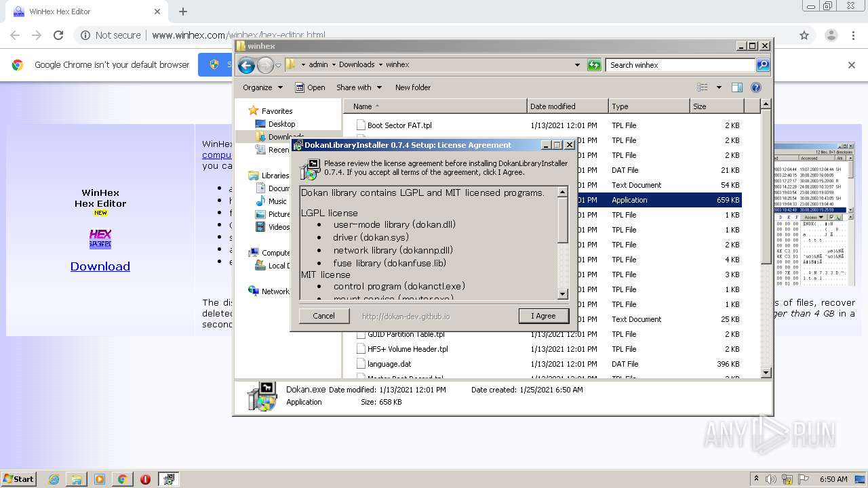Screen dimensions: 868x488
Task: Switch to Dokan installer taskbar button
Action: point(168,479)
